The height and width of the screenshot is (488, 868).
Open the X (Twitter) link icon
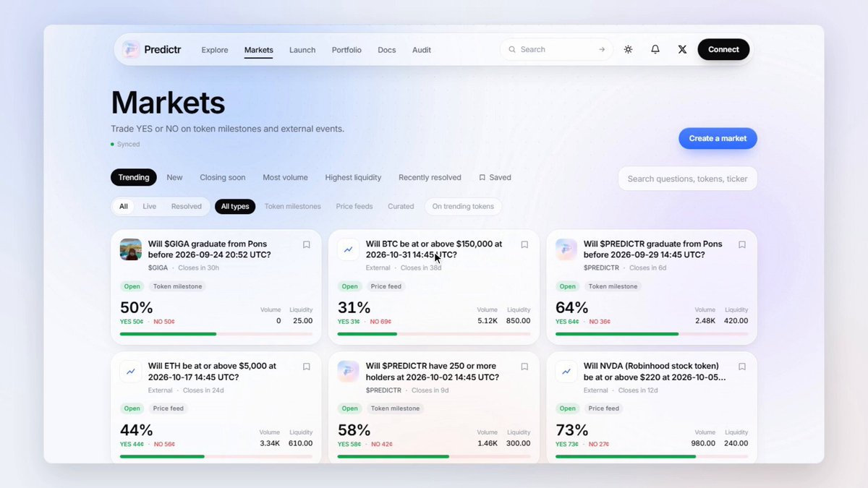tap(682, 50)
